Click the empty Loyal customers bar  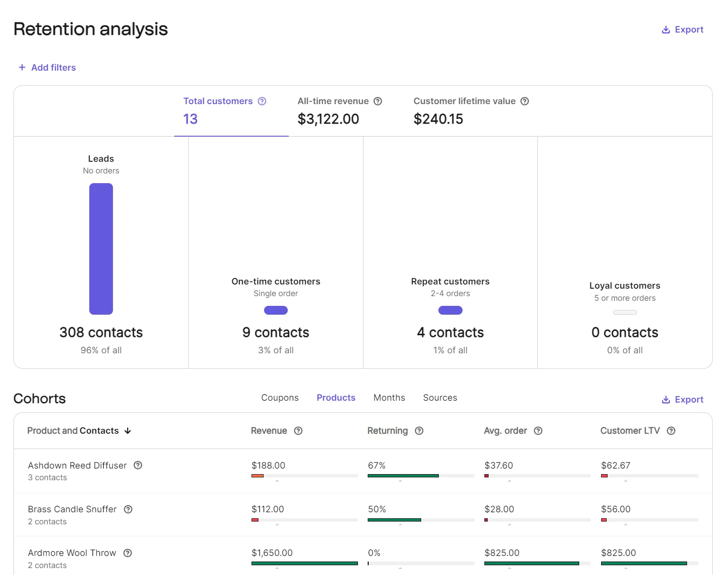click(625, 312)
